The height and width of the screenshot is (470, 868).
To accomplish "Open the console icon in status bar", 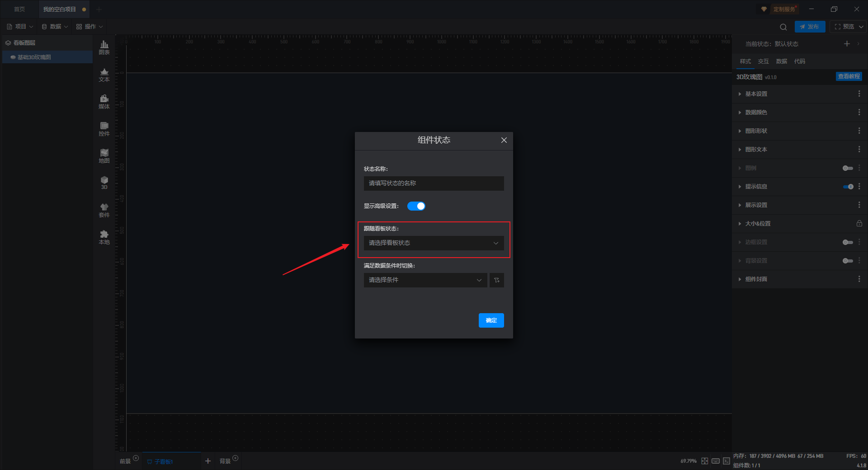I will (x=726, y=461).
